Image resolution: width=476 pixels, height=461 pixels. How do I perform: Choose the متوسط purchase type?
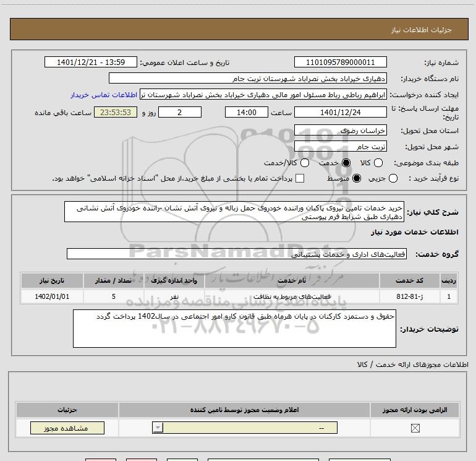357,178
